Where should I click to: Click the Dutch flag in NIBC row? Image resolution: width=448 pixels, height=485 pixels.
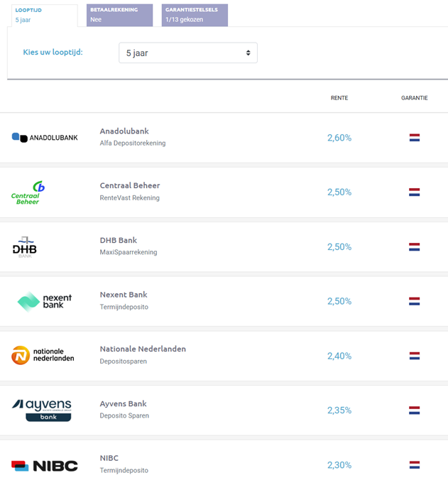tap(415, 465)
